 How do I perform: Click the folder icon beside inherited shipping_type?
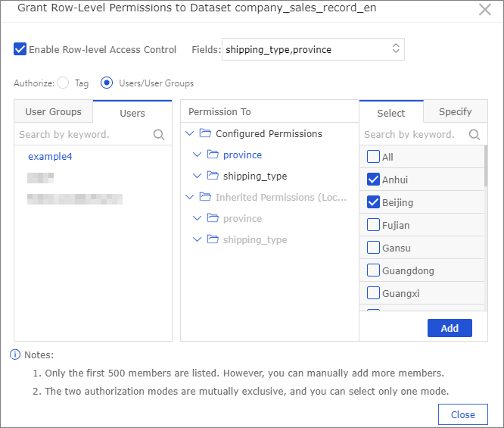[213, 239]
